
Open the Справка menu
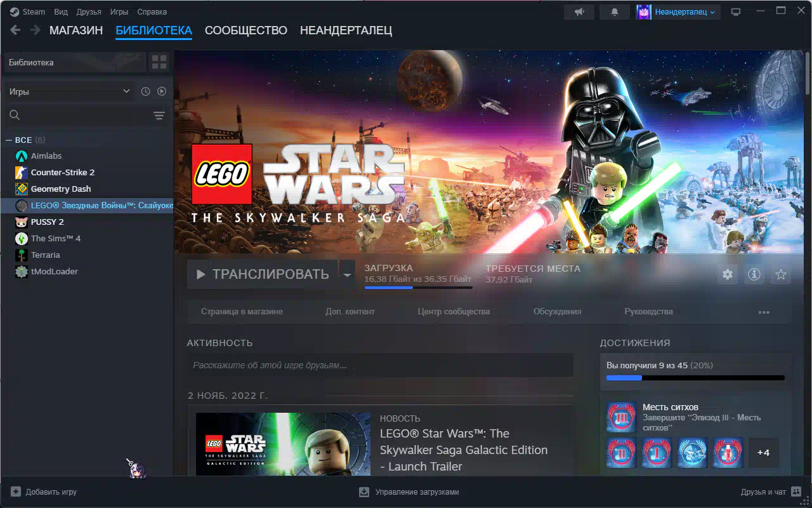click(x=152, y=12)
